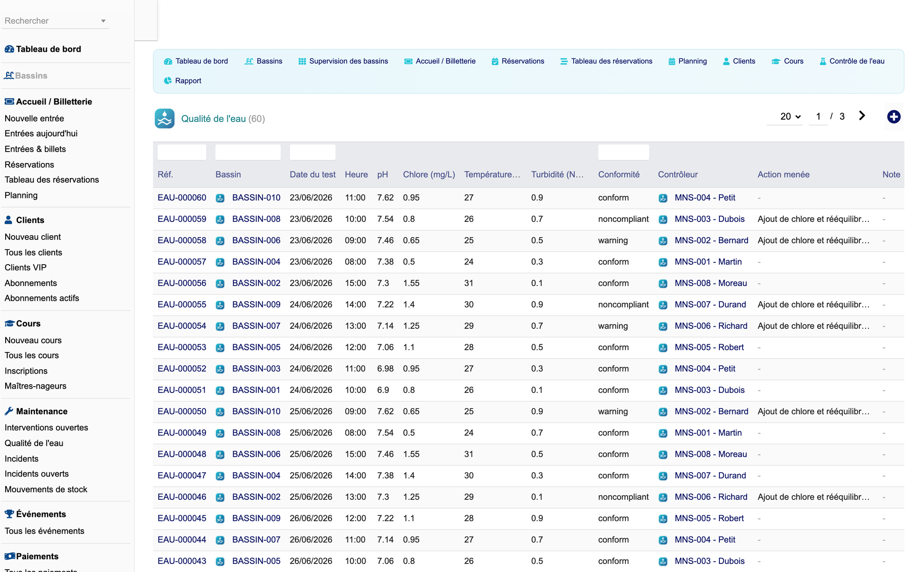The image size is (924, 572).
Task: Open the EAU-000060 record link
Action: [x=182, y=198]
